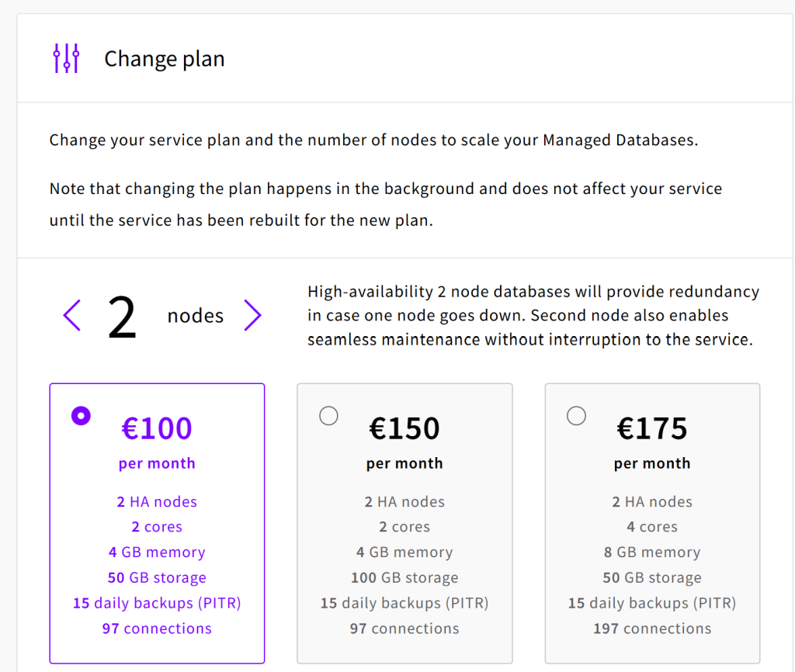Click 100 GB storage in the €150 plan
This screenshot has height=672, width=795.
point(404,577)
